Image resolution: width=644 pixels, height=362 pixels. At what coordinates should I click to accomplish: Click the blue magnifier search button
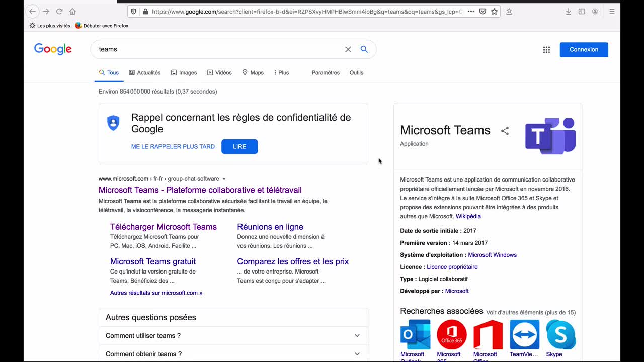click(x=364, y=49)
